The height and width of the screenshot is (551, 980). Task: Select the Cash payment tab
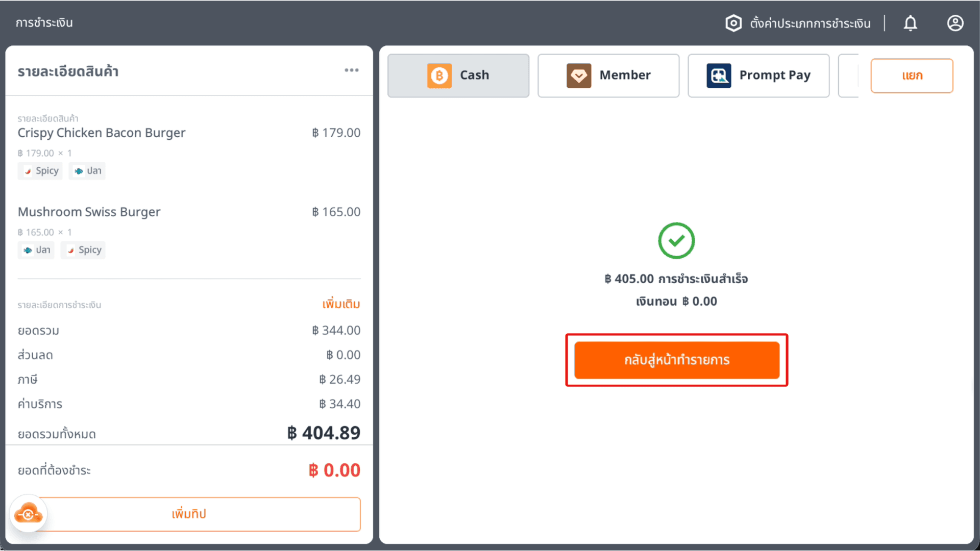pyautogui.click(x=458, y=76)
